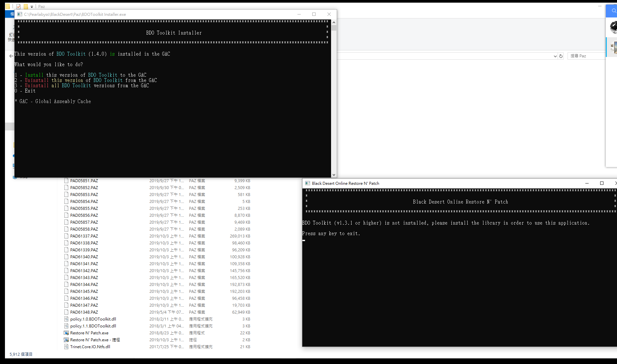Viewport: 617px width, 364px height.
Task: Minimize the Restore N' Patch console window
Action: 587,183
